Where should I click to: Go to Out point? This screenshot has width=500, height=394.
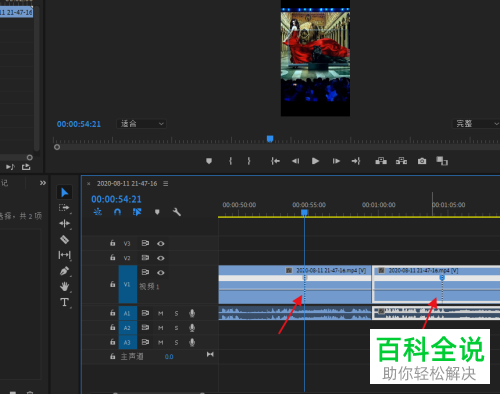(356, 161)
